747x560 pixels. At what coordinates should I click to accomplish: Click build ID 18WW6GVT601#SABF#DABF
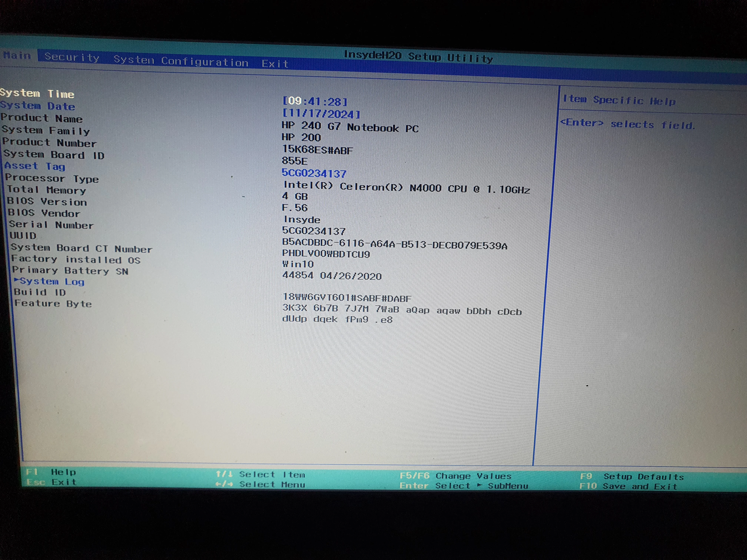[347, 298]
